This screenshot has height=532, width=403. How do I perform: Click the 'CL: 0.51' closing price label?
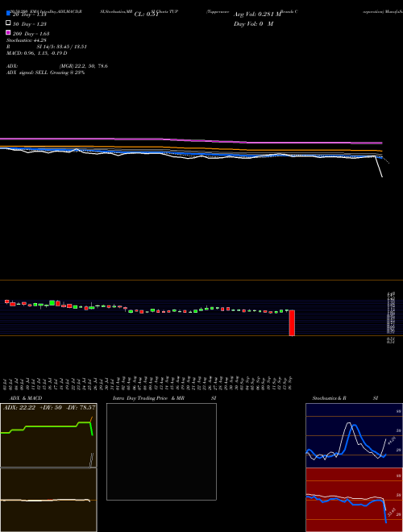(x=147, y=15)
